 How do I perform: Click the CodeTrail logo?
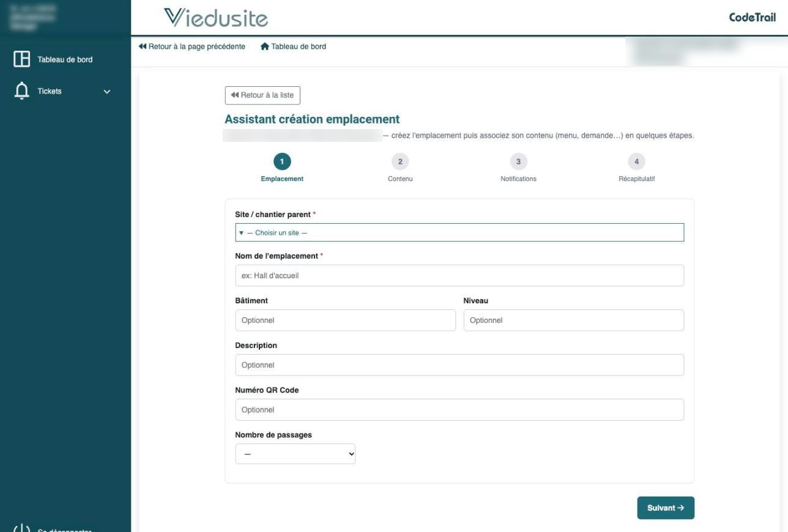(x=752, y=17)
